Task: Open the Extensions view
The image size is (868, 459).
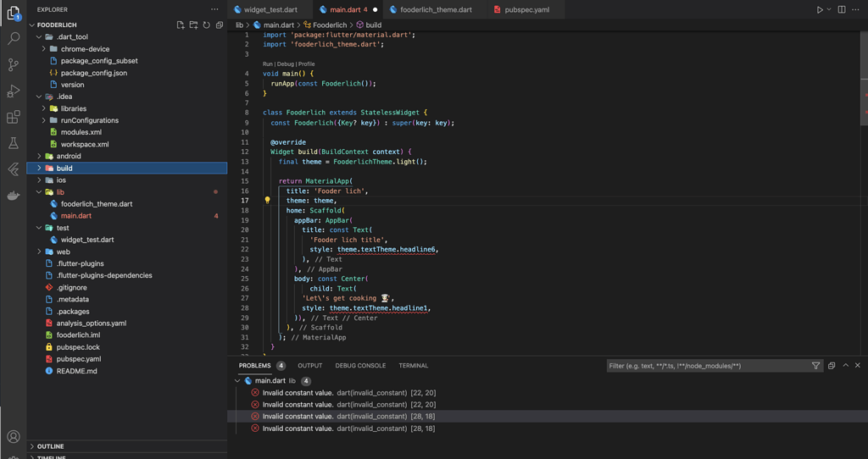Action: point(14,117)
